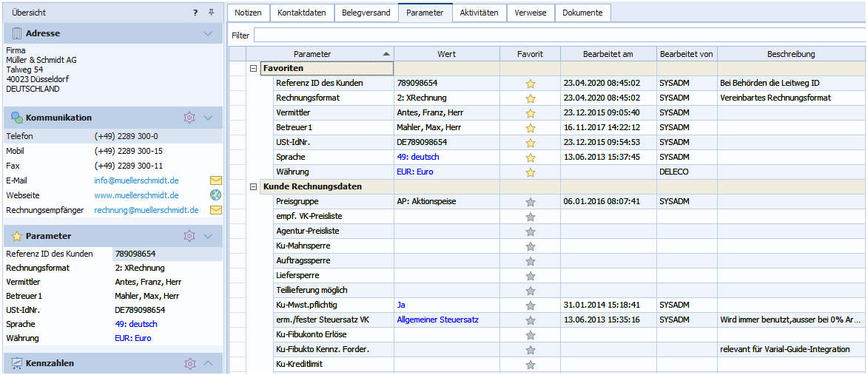Image resolution: width=868 pixels, height=375 pixels.
Task: Collapse the Adresse panel with chevron
Action: pos(208,33)
